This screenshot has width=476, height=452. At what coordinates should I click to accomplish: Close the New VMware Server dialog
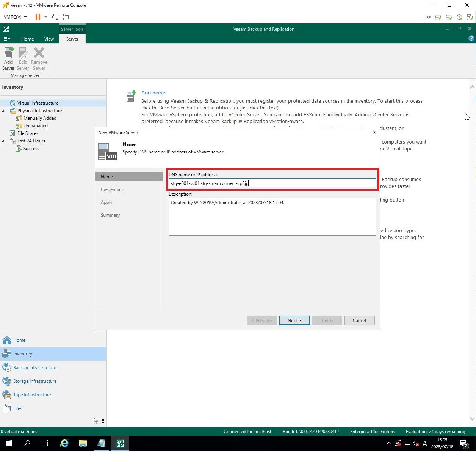point(374,132)
